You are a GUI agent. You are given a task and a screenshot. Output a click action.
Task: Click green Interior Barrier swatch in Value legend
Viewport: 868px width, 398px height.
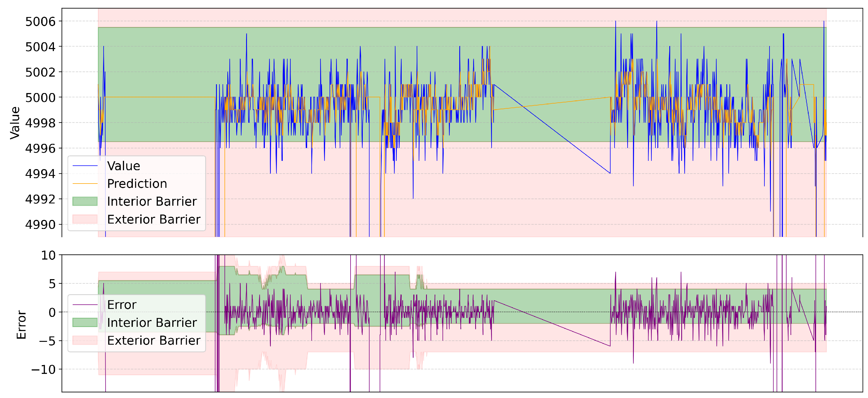pos(85,201)
